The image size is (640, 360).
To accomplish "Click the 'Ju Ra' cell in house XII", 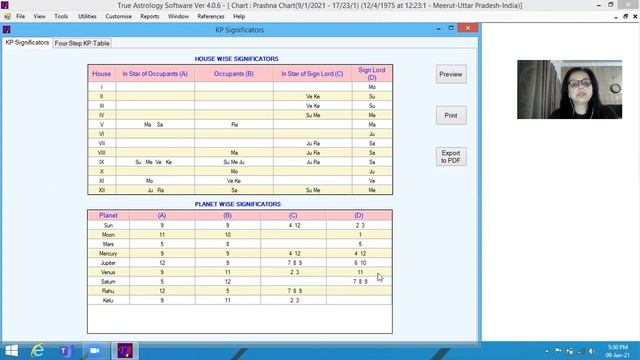I will 156,190.
